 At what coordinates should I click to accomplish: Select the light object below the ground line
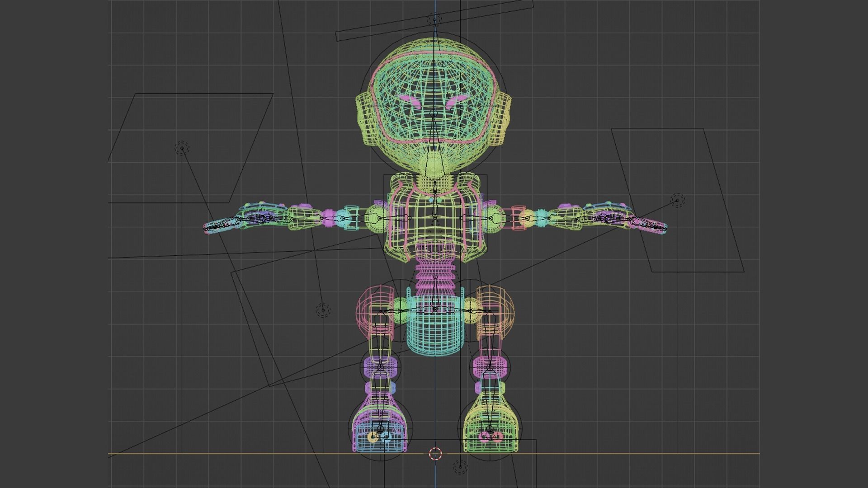point(460,467)
